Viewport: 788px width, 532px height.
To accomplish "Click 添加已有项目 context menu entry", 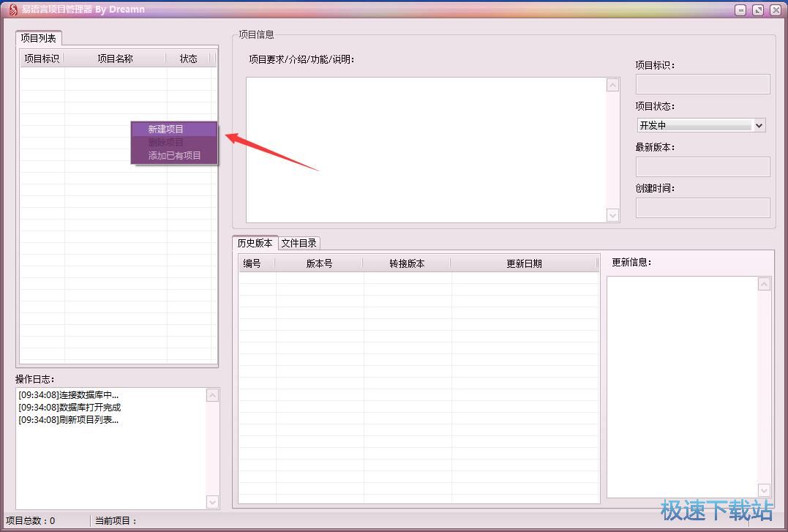I will click(x=173, y=155).
